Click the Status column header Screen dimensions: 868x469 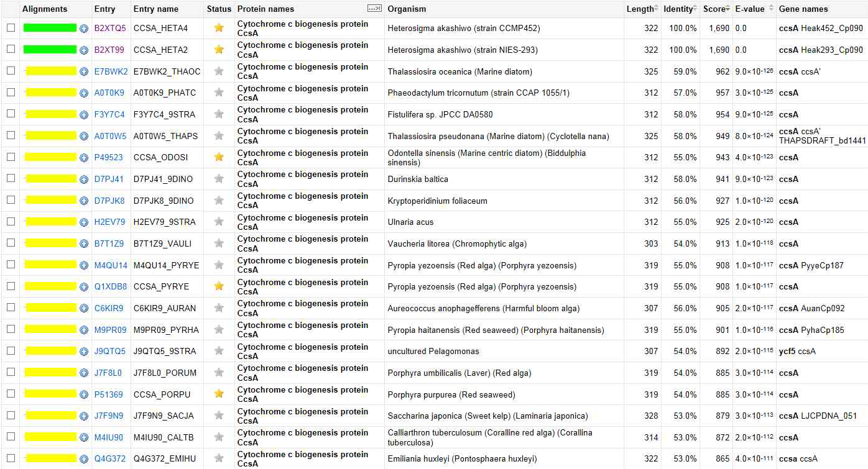pos(219,9)
